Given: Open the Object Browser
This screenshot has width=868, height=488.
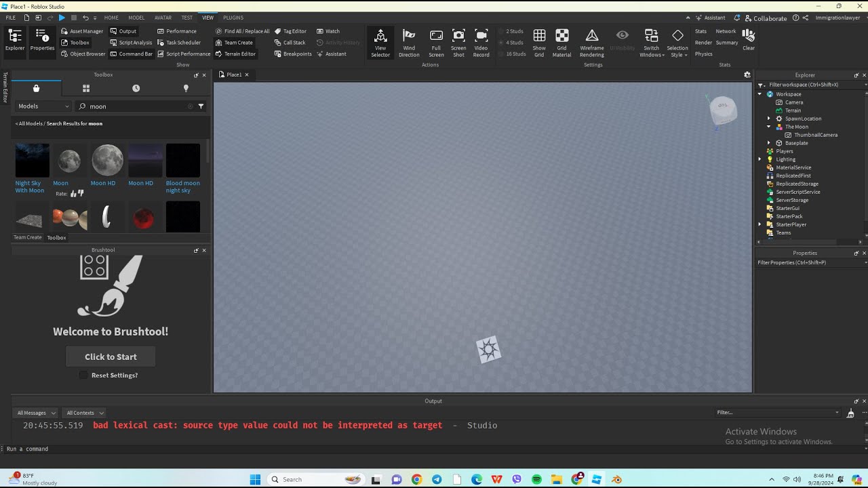Looking at the screenshot, I should pos(83,54).
